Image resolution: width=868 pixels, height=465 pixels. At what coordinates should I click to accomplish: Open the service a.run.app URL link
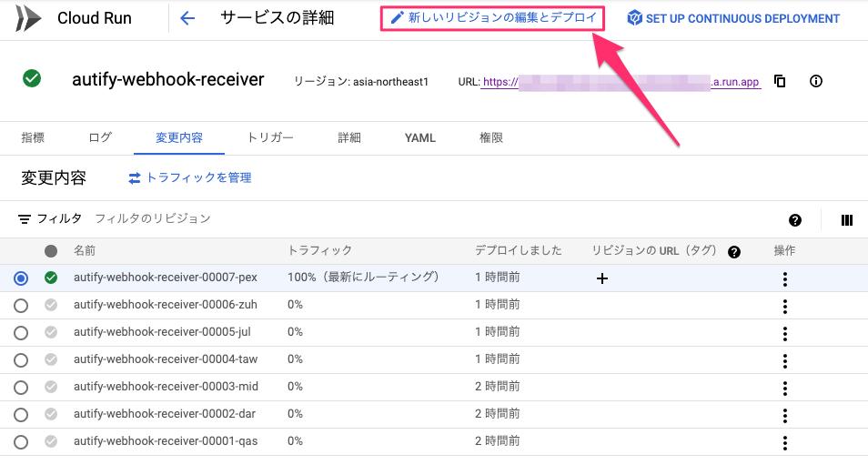(x=621, y=82)
